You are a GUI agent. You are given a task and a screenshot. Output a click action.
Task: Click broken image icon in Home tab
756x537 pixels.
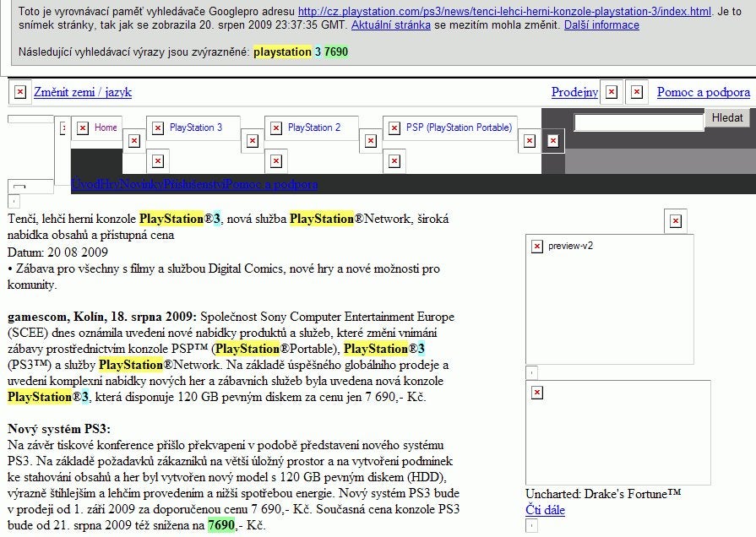coord(83,127)
